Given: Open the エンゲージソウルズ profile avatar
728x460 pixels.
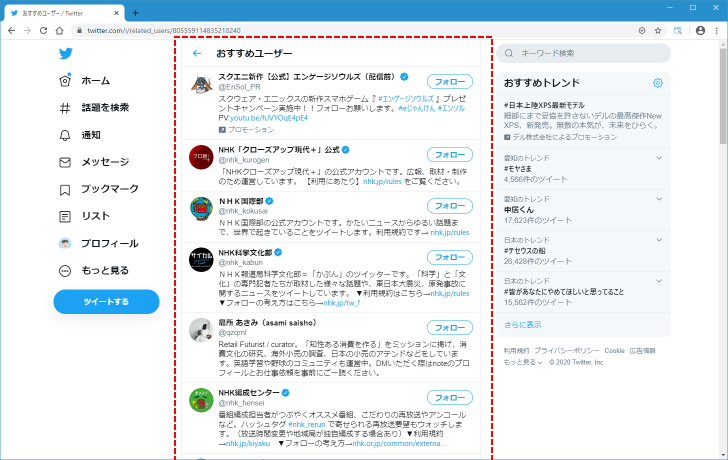Looking at the screenshot, I should (201, 84).
